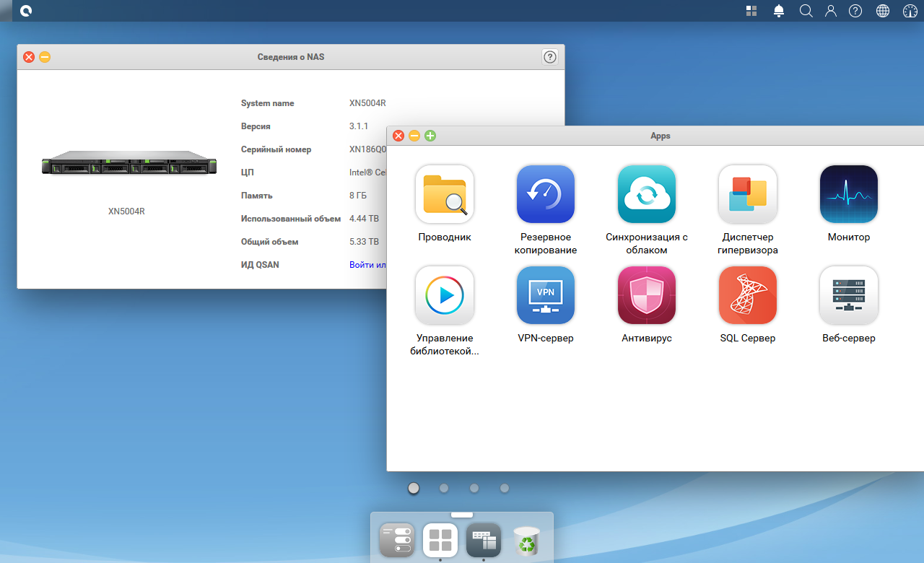Switch to the first desktop page dot
Screen dimensions: 924x563
tap(414, 488)
